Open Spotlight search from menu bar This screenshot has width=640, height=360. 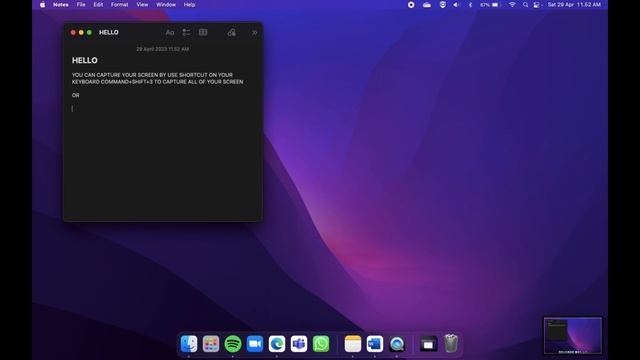(x=526, y=4)
